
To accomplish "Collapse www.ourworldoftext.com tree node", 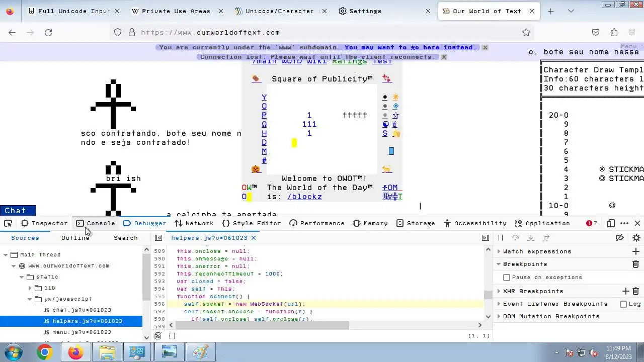I will [14, 266].
